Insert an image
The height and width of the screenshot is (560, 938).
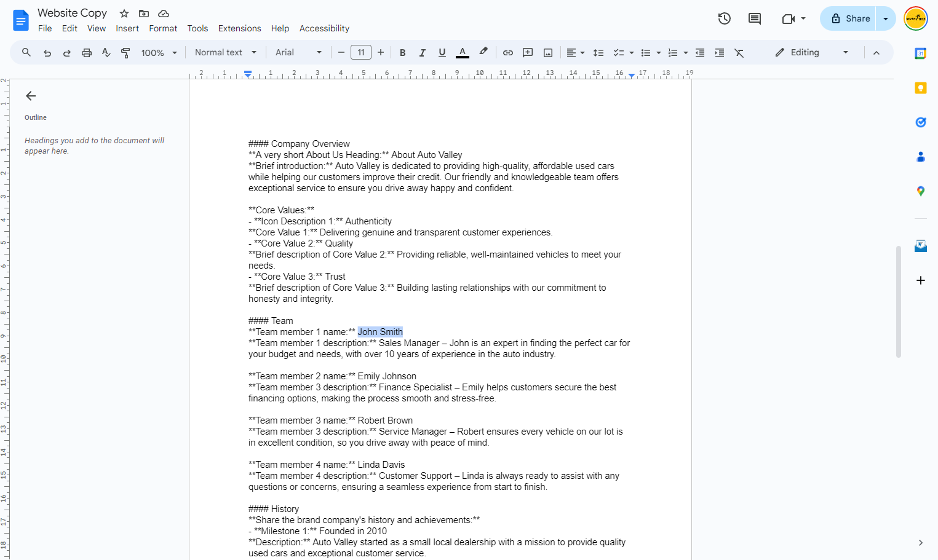(548, 53)
